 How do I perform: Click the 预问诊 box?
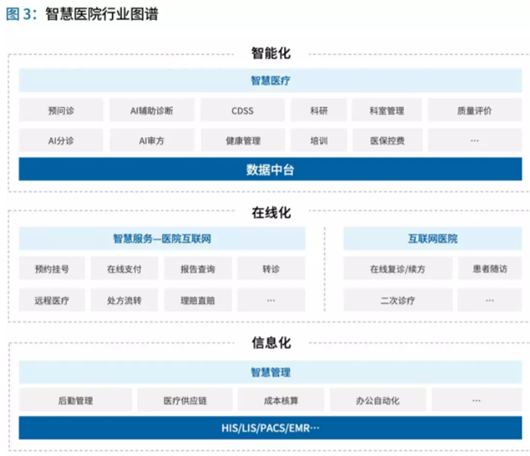61,110
